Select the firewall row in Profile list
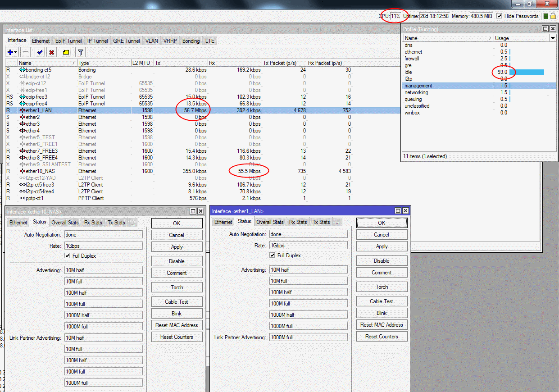 tap(480, 59)
